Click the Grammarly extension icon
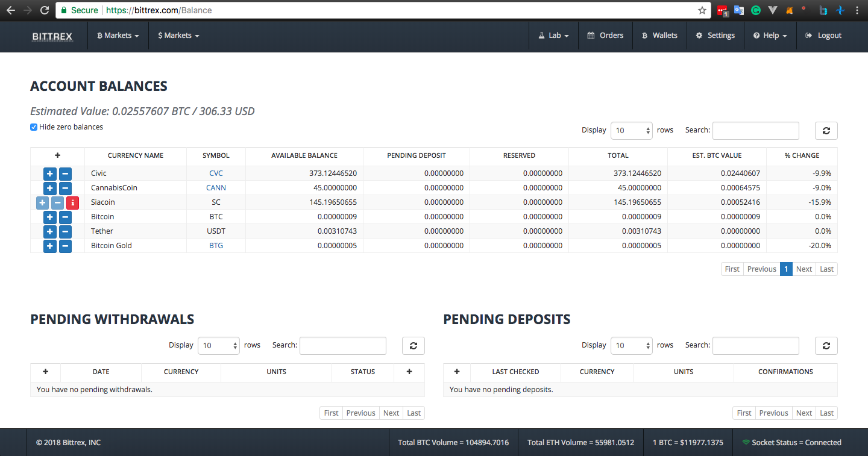The width and height of the screenshot is (868, 456). [x=756, y=10]
